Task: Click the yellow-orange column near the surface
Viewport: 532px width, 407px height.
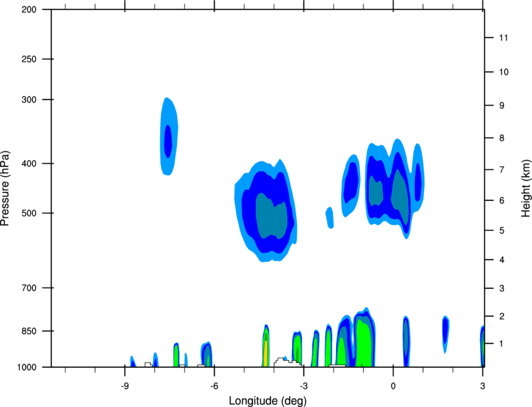Action: pos(265,353)
